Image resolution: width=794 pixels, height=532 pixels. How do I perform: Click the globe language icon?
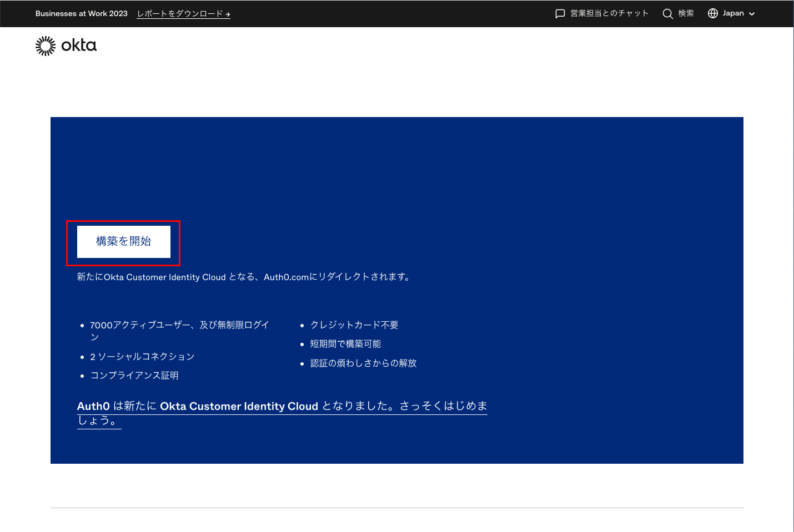point(713,13)
